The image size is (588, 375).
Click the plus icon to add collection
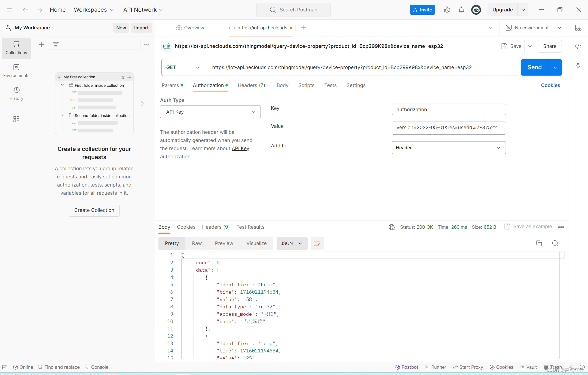click(41, 45)
